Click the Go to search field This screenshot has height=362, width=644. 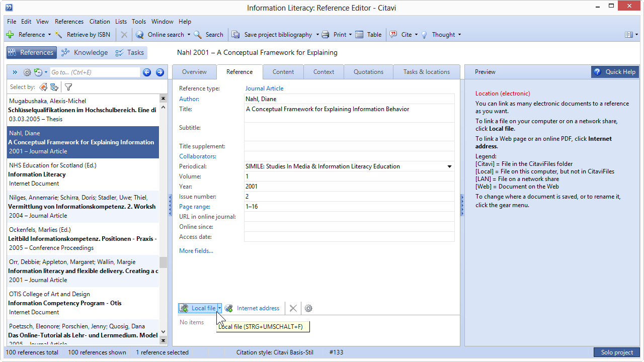click(95, 72)
